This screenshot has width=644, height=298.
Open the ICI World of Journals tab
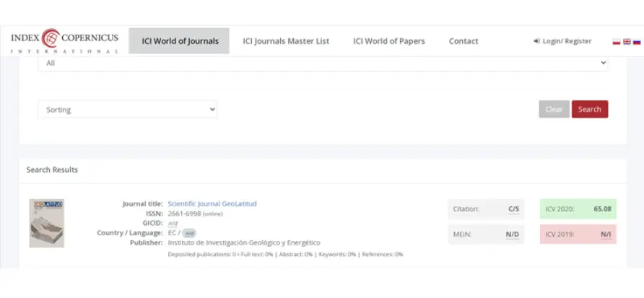pyautogui.click(x=179, y=41)
